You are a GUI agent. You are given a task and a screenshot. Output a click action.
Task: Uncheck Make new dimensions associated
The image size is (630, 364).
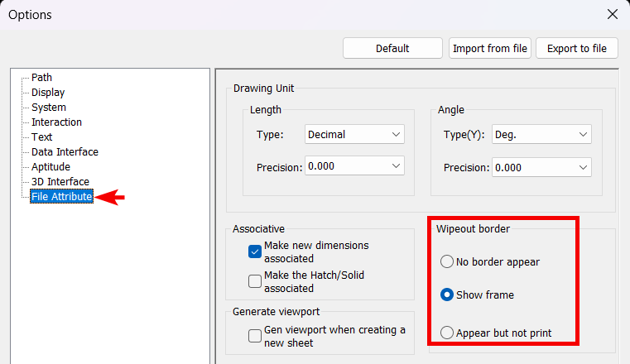(255, 251)
